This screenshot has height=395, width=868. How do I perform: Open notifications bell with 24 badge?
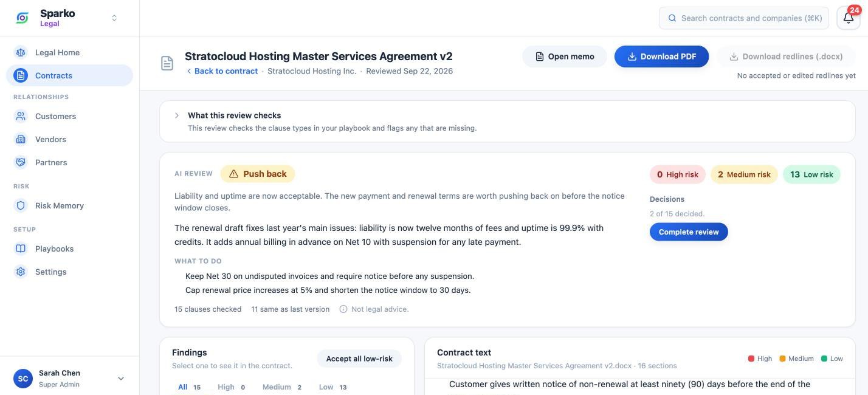pos(849,18)
